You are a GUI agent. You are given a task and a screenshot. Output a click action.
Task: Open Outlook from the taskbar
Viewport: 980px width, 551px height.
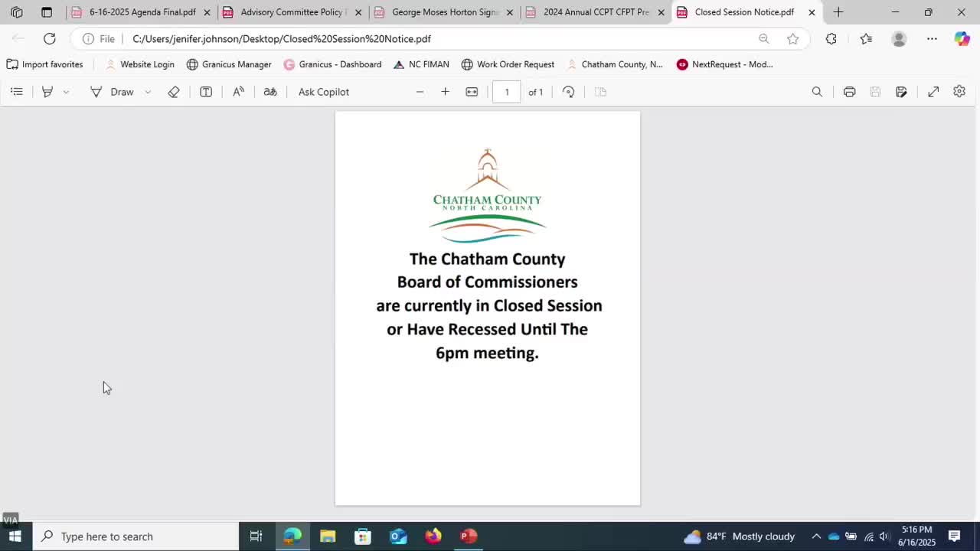398,536
